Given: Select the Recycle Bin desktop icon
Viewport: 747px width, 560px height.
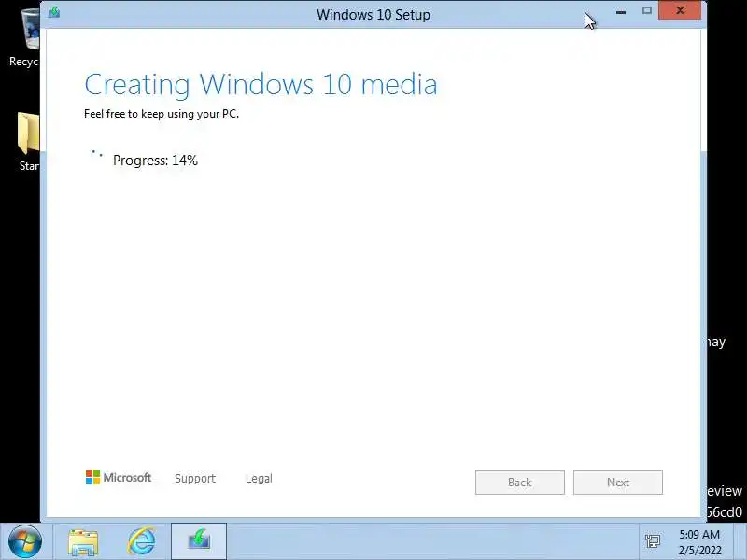Looking at the screenshot, I should click(x=25, y=38).
